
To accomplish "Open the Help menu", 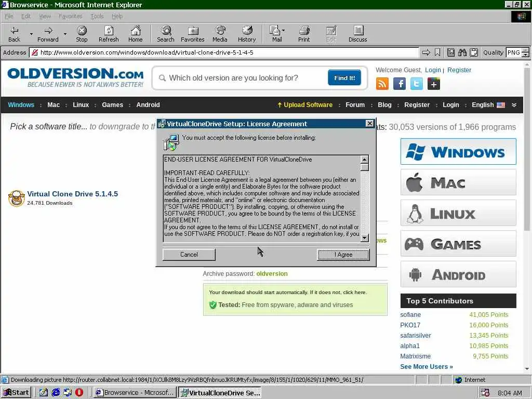I will (x=117, y=16).
